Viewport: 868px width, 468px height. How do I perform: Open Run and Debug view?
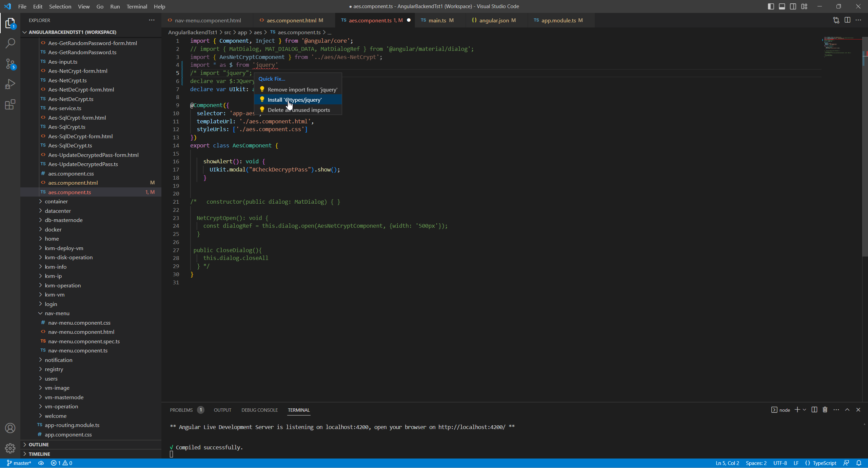(x=10, y=84)
